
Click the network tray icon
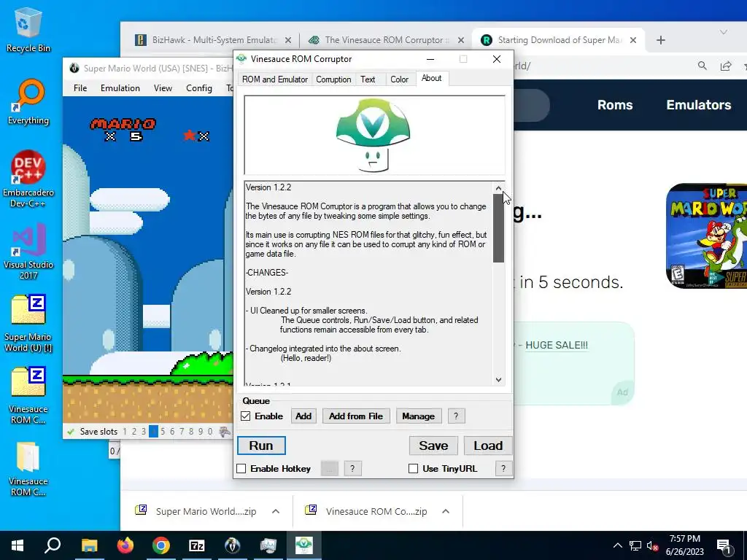pyautogui.click(x=635, y=545)
